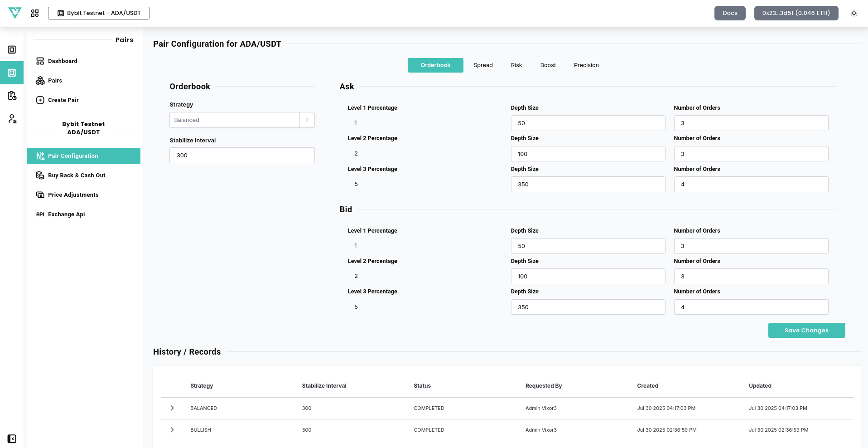Click the Vixor logo in top-left corner
Screen dimensions: 868x448
pyautogui.click(x=15, y=13)
